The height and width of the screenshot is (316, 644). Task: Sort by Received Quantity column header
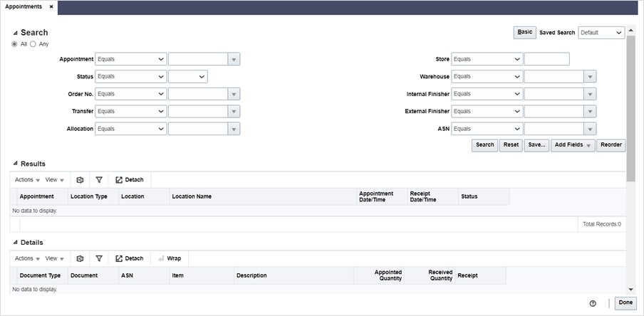tap(430, 275)
